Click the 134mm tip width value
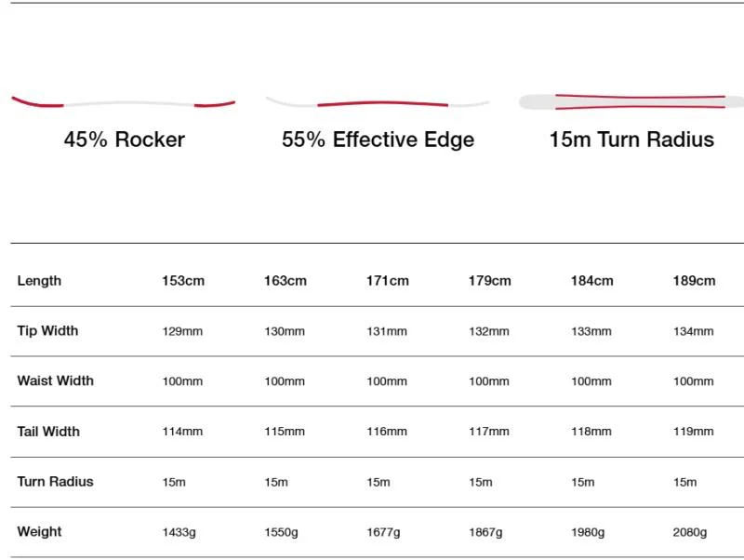This screenshot has width=744, height=560. 693,331
